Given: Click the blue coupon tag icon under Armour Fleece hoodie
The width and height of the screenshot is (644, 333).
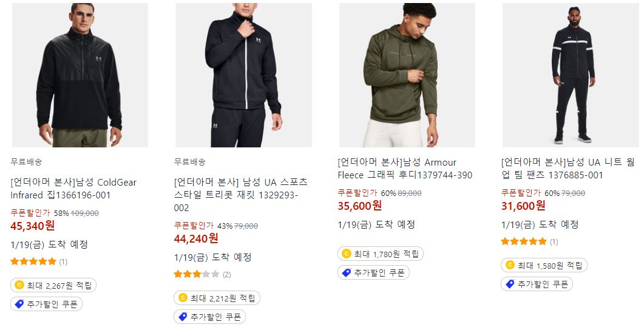Looking at the screenshot, I should (347, 272).
